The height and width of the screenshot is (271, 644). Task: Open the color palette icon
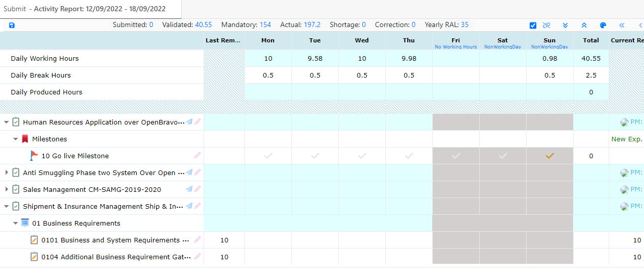pos(603,26)
